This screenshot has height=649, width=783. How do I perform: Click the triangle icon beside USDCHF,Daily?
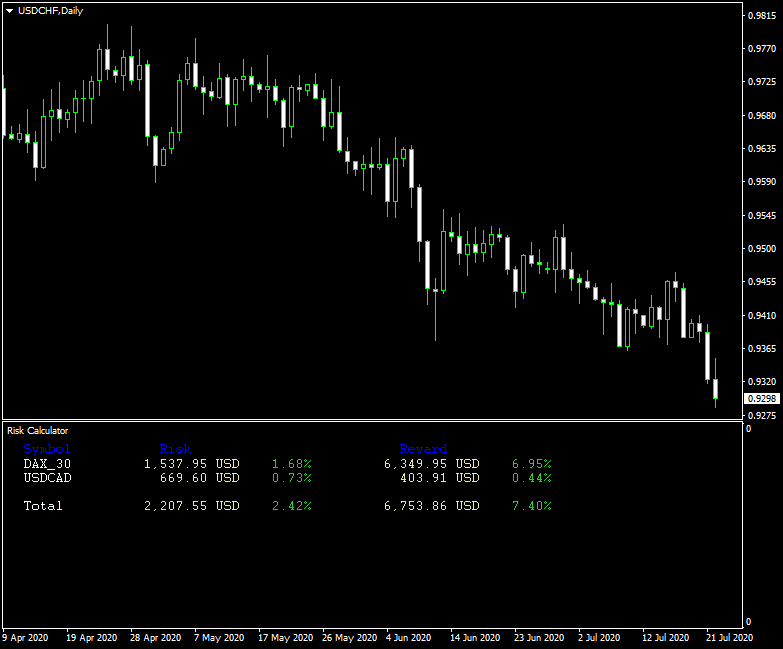click(9, 10)
